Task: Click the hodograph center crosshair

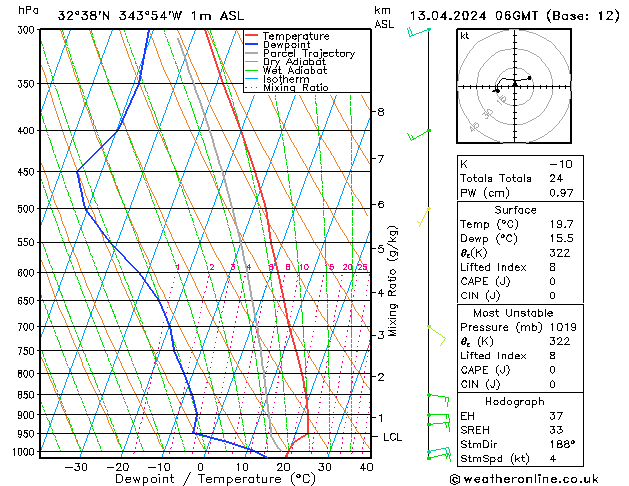Action: [515, 86]
